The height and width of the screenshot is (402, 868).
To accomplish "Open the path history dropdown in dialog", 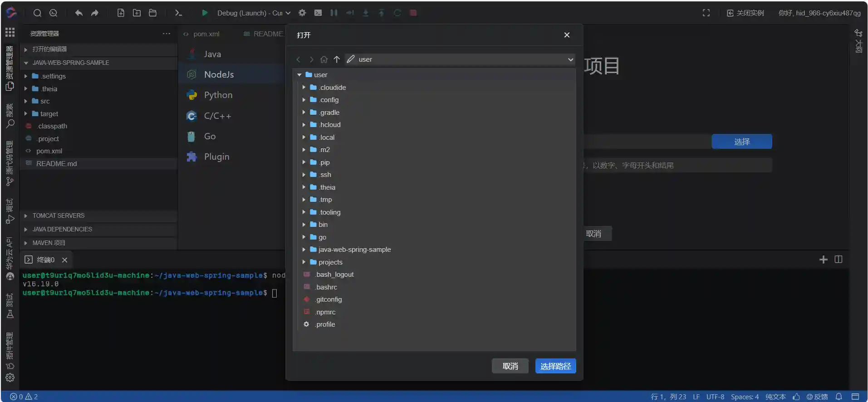I will [570, 59].
